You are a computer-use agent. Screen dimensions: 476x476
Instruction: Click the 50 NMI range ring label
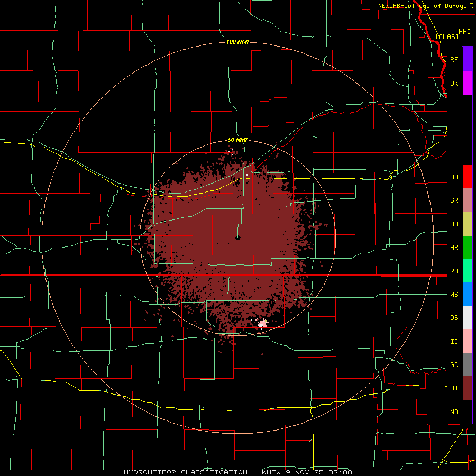point(237,140)
